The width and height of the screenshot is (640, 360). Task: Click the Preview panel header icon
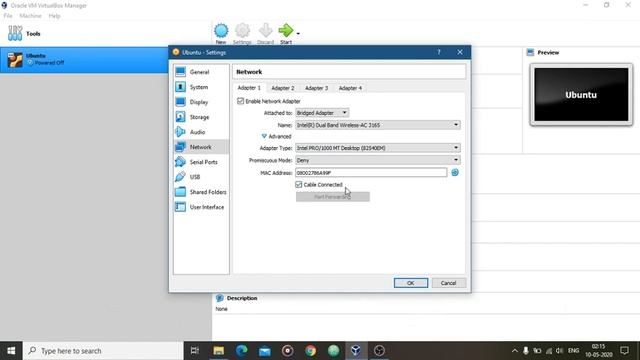point(530,52)
